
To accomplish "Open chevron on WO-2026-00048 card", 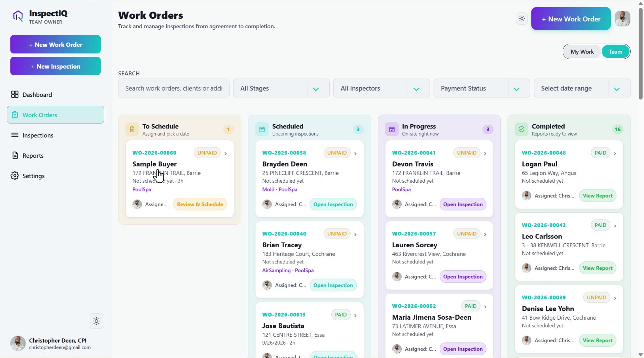I will point(615,153).
